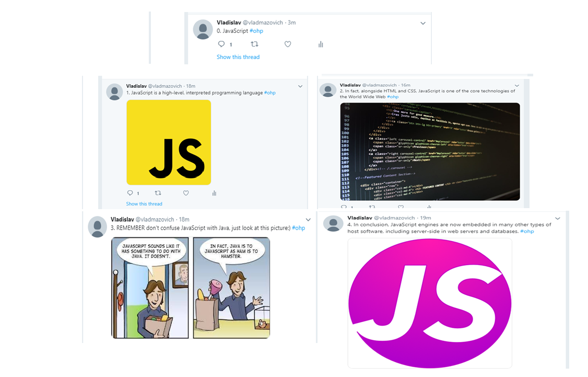Viewport: 588px width, 377px height.
Task: Open analytics for the yellow JS logo tweet
Action: click(x=214, y=193)
